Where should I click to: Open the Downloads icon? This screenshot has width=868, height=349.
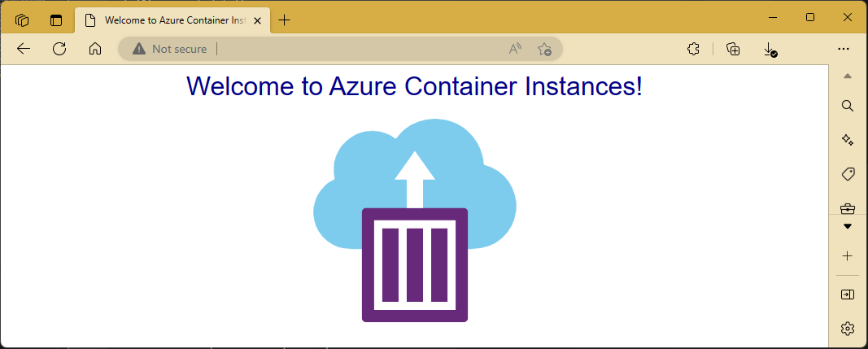(770, 49)
